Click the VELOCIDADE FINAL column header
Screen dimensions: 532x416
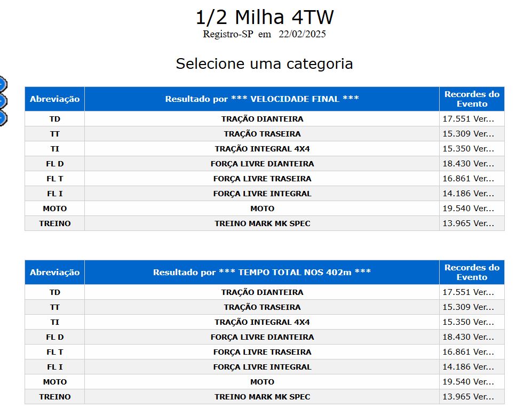click(x=262, y=99)
